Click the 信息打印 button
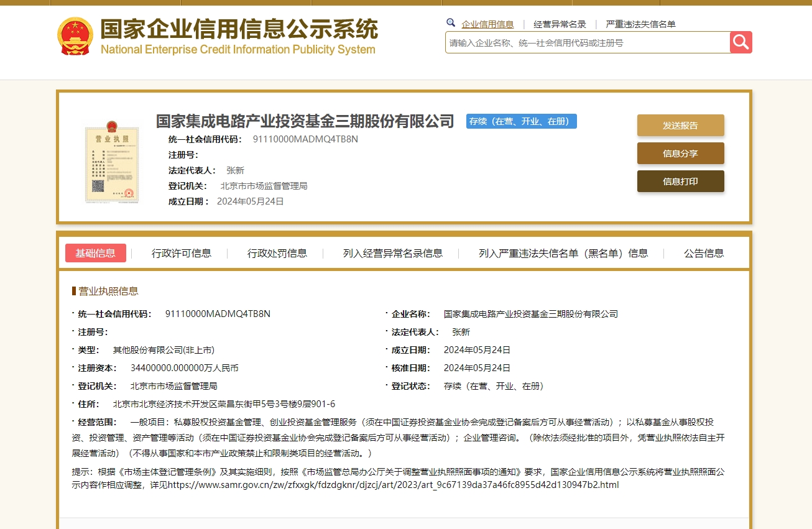 coord(680,181)
